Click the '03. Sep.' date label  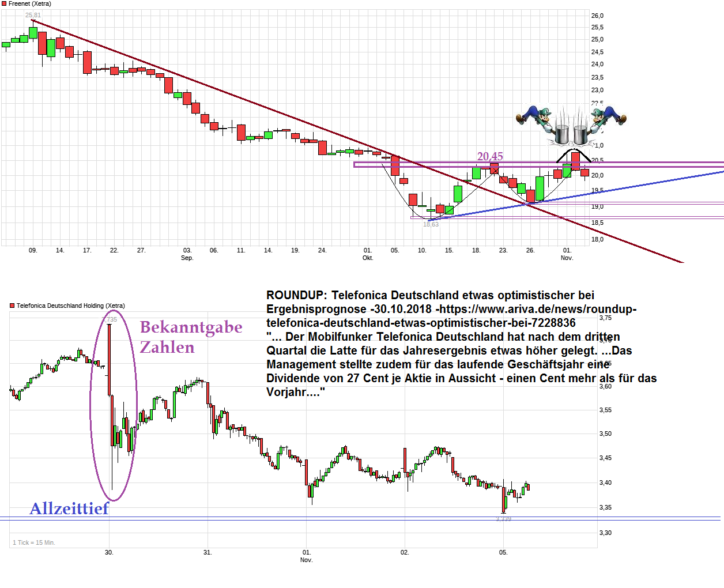click(187, 254)
